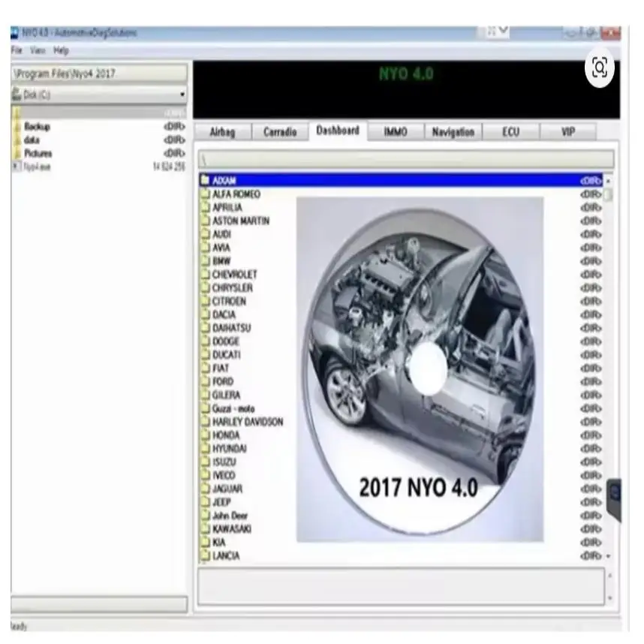The image size is (644, 644).
Task: Click the BMW folder icon
Action: (205, 260)
